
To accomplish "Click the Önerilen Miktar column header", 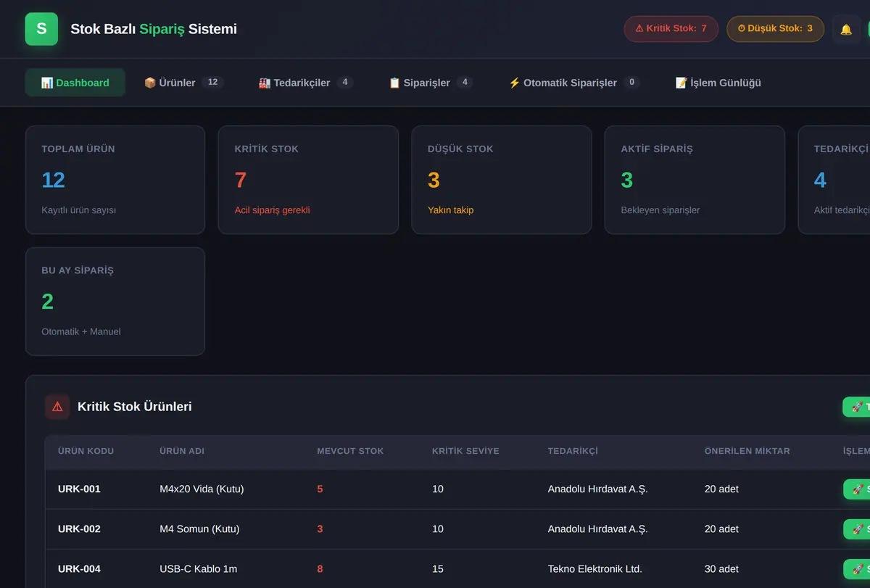I will click(747, 451).
